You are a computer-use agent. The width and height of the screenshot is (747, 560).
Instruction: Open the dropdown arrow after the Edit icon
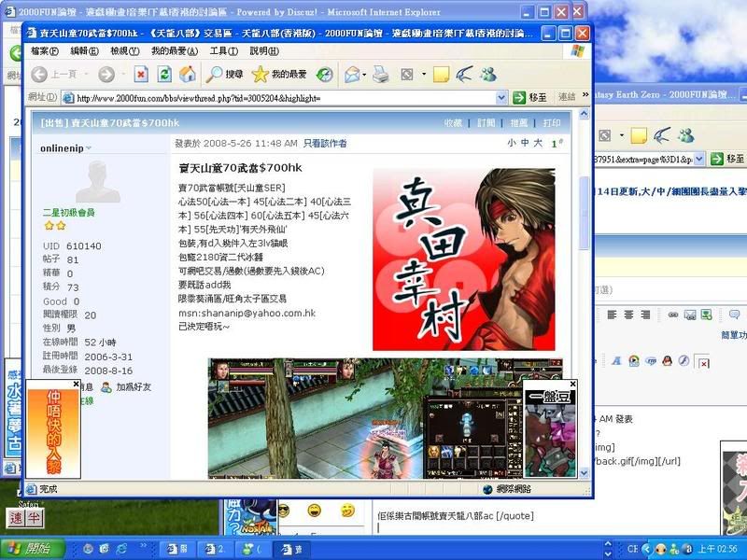pyautogui.click(x=424, y=75)
